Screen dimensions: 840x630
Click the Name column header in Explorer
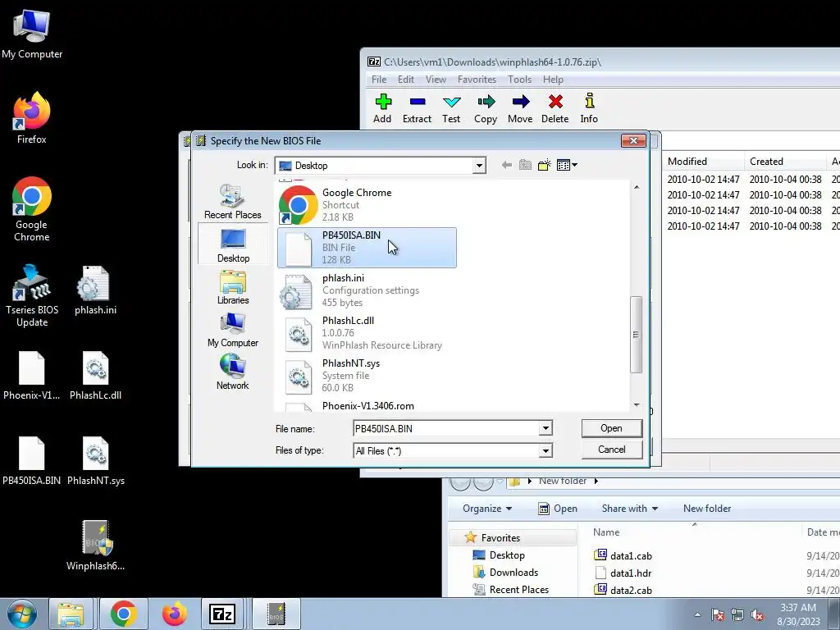[x=606, y=532]
